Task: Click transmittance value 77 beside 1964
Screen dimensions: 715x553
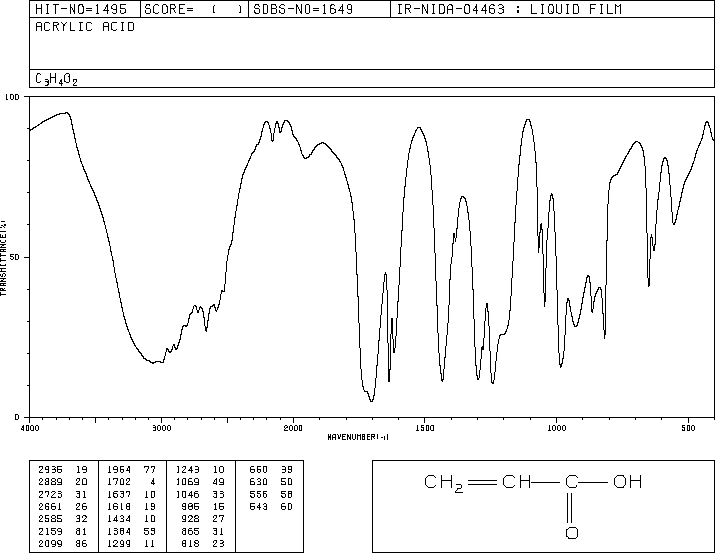Action: point(150,470)
